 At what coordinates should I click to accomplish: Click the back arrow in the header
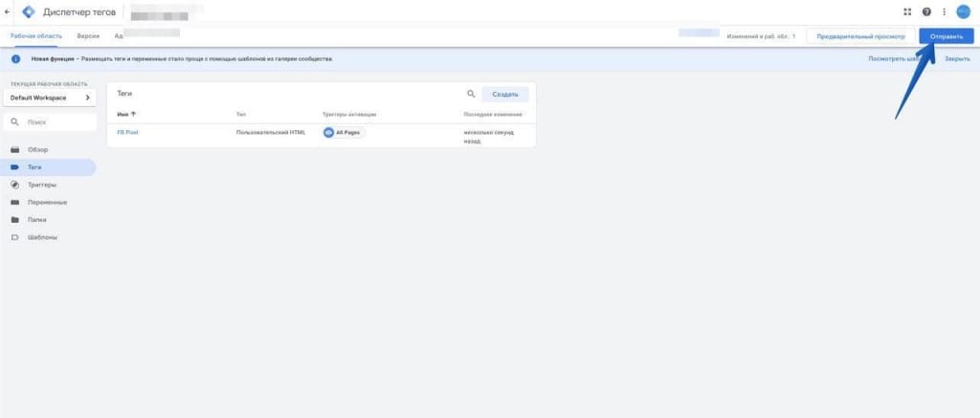click(x=8, y=12)
